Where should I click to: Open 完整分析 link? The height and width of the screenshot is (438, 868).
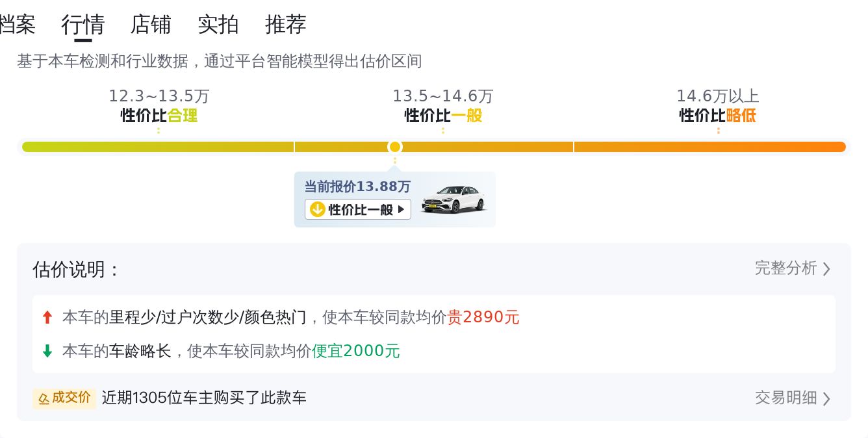coord(785,268)
